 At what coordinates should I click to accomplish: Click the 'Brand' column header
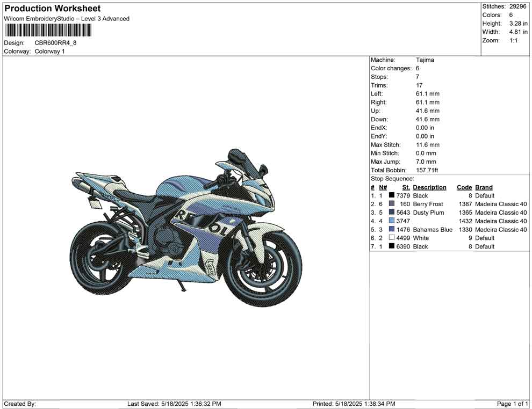click(484, 187)
